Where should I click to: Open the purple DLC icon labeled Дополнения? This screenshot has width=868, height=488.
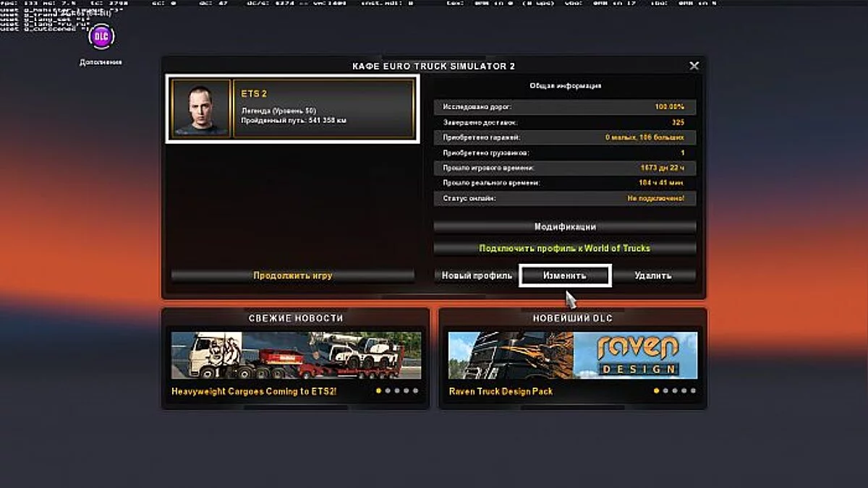pyautogui.click(x=100, y=35)
